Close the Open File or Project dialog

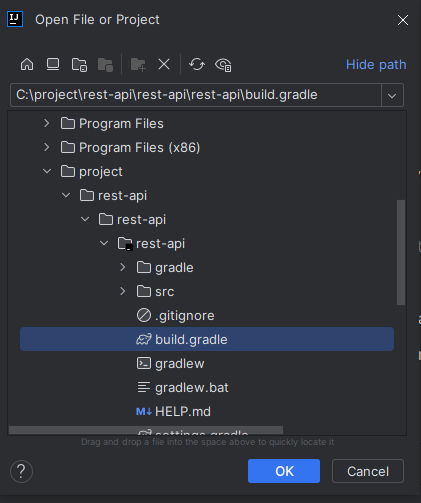(403, 20)
